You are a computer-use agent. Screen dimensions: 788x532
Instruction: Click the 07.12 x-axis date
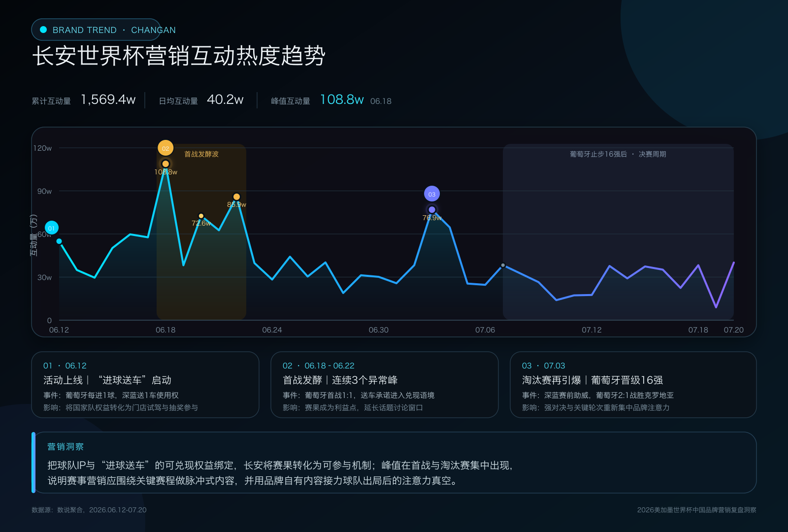click(x=591, y=330)
